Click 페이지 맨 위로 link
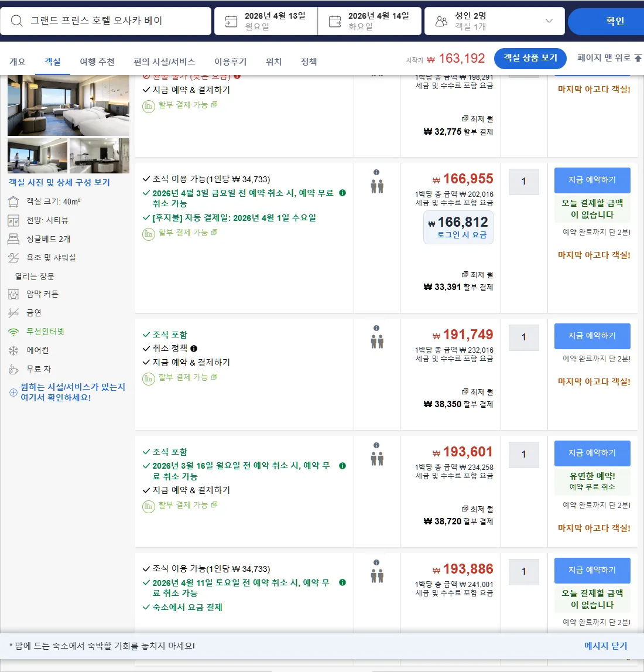The width and height of the screenshot is (644, 672). click(x=604, y=58)
